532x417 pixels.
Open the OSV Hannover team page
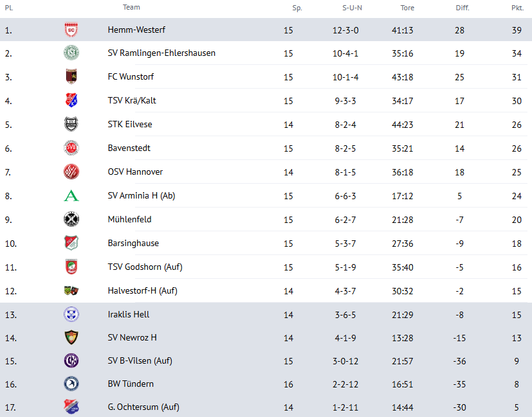135,172
